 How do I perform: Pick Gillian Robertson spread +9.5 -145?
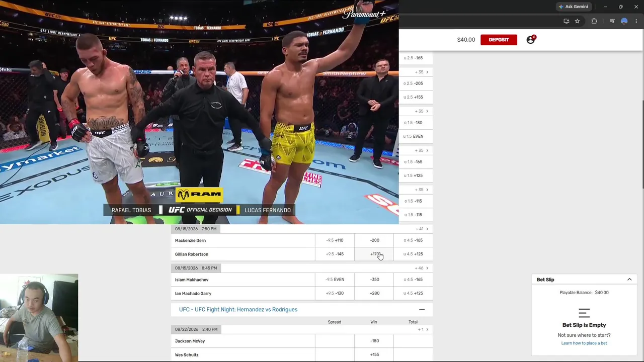coord(335,254)
